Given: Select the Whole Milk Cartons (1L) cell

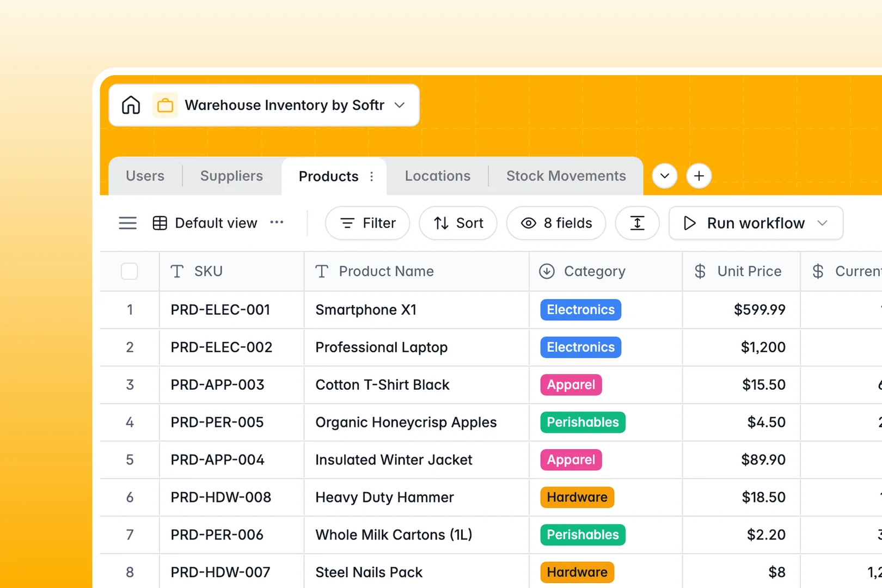Looking at the screenshot, I should tap(416, 535).
